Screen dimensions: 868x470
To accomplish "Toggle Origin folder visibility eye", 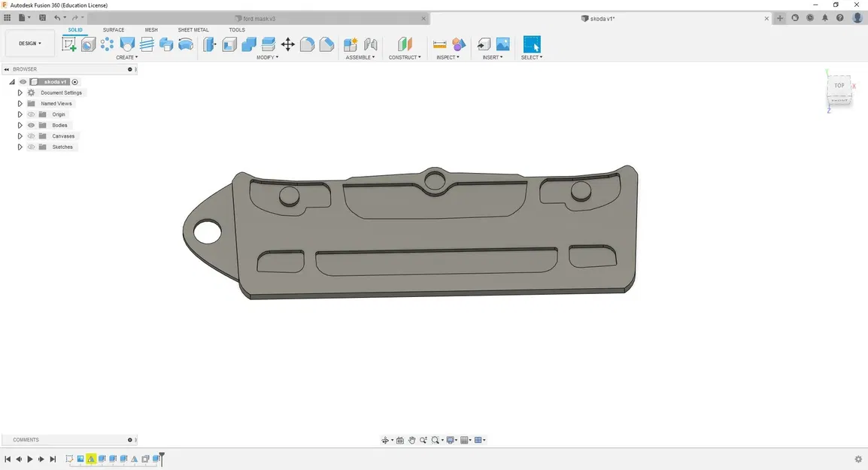I will coord(31,114).
